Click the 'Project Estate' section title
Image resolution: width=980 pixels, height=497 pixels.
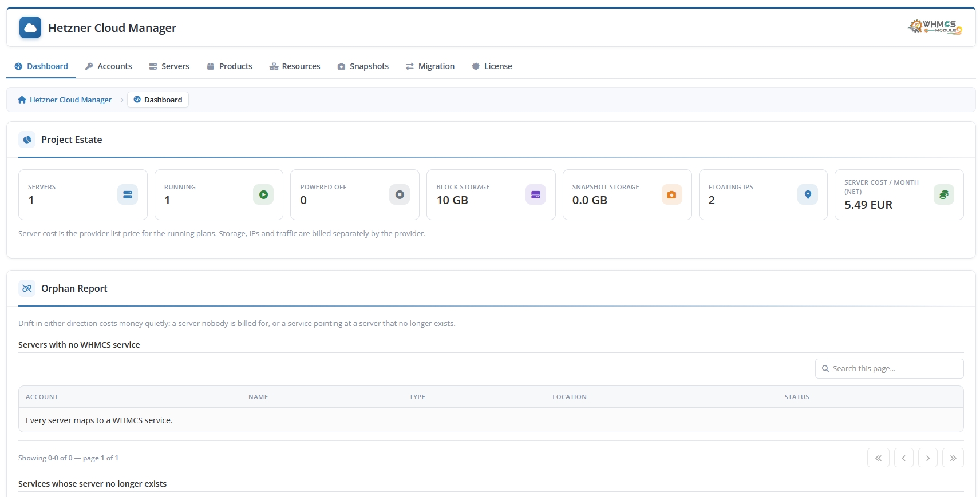click(72, 140)
